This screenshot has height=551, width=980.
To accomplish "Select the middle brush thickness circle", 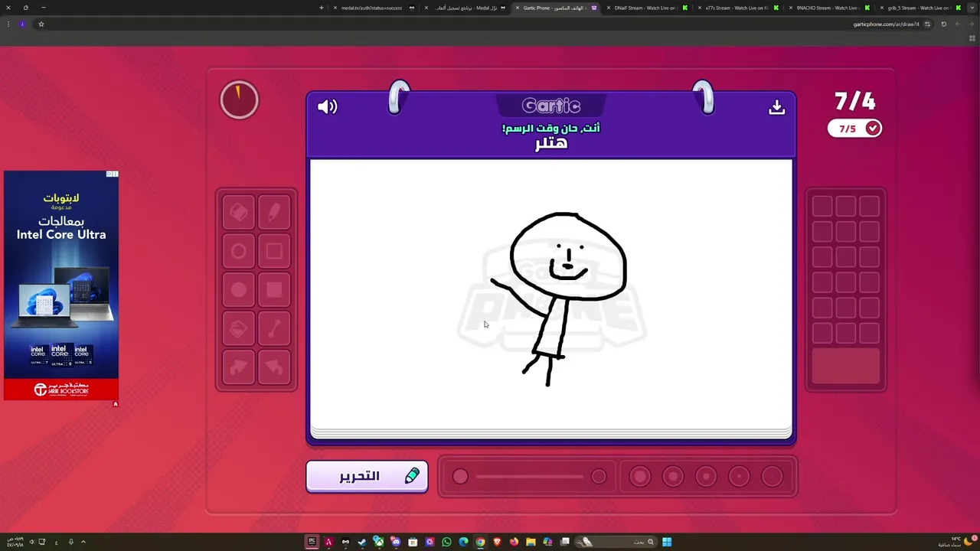I will coord(706,477).
